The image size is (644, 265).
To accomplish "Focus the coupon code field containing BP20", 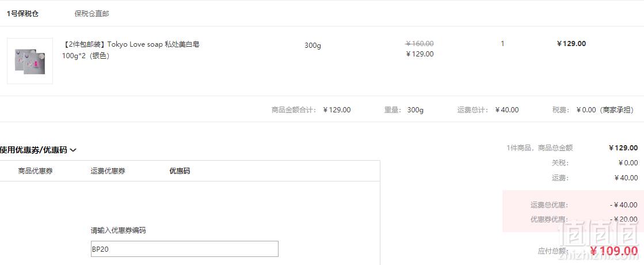I will [x=184, y=249].
